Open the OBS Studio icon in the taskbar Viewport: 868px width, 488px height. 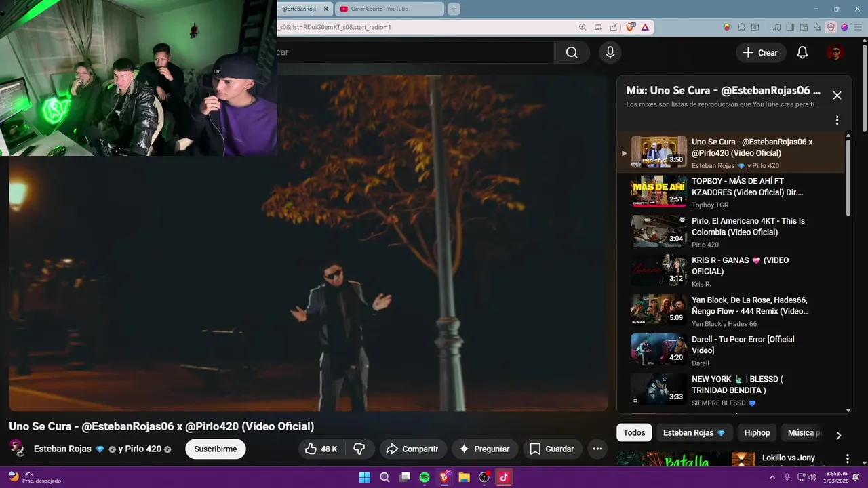484,477
